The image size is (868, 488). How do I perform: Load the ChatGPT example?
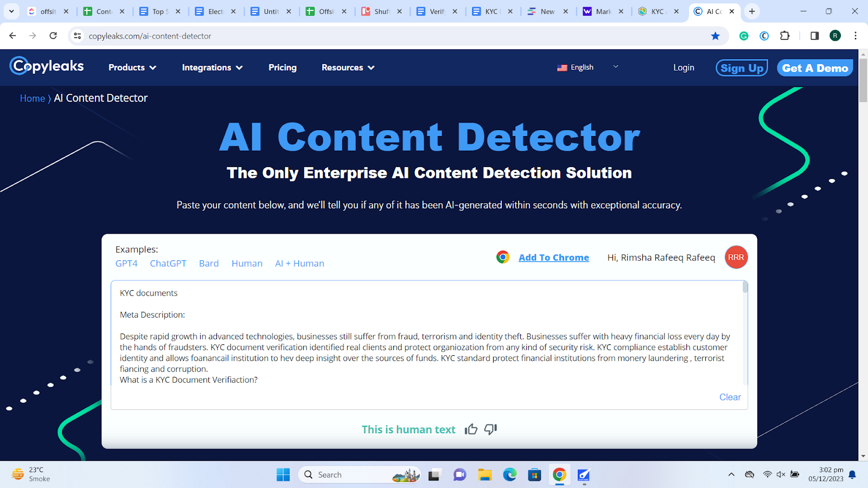(x=168, y=264)
